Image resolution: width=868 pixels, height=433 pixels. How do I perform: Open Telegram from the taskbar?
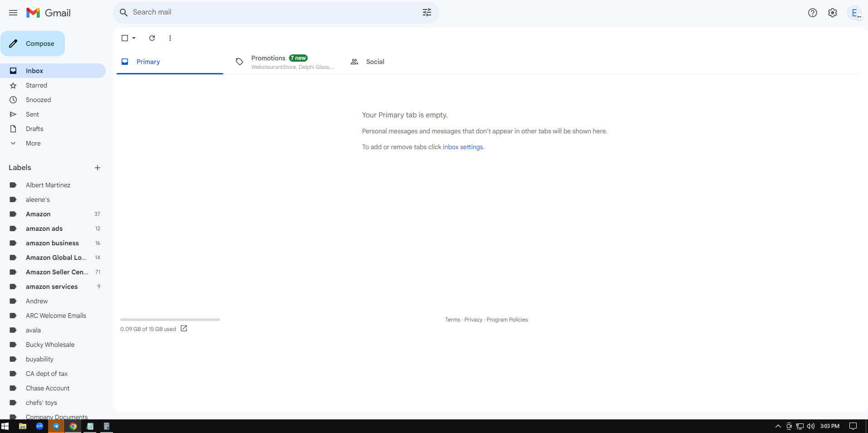(x=56, y=426)
